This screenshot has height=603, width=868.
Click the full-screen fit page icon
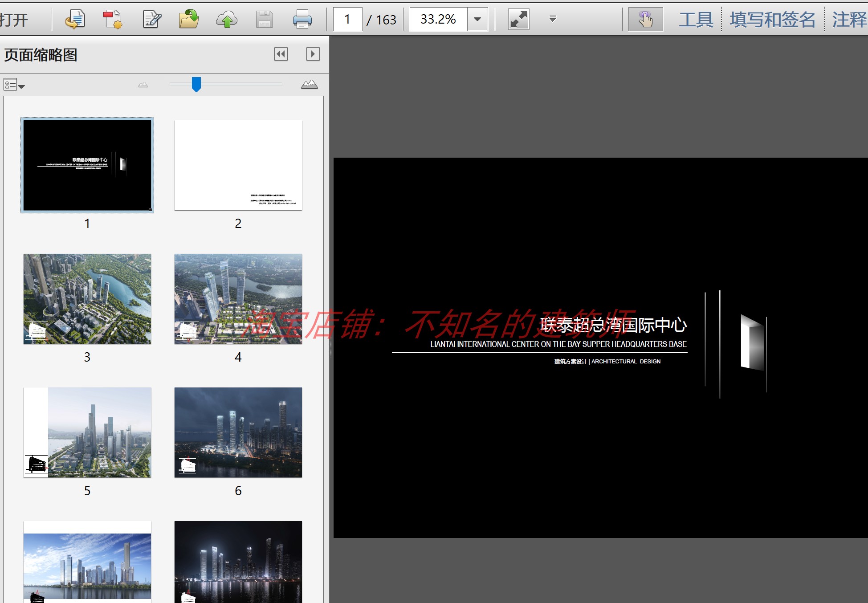coord(519,19)
